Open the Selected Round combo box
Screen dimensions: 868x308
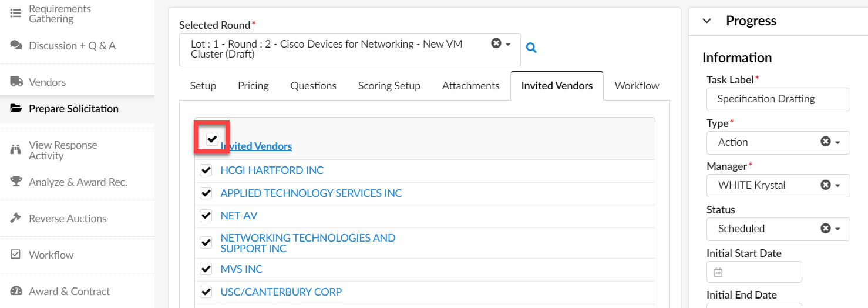point(350,49)
